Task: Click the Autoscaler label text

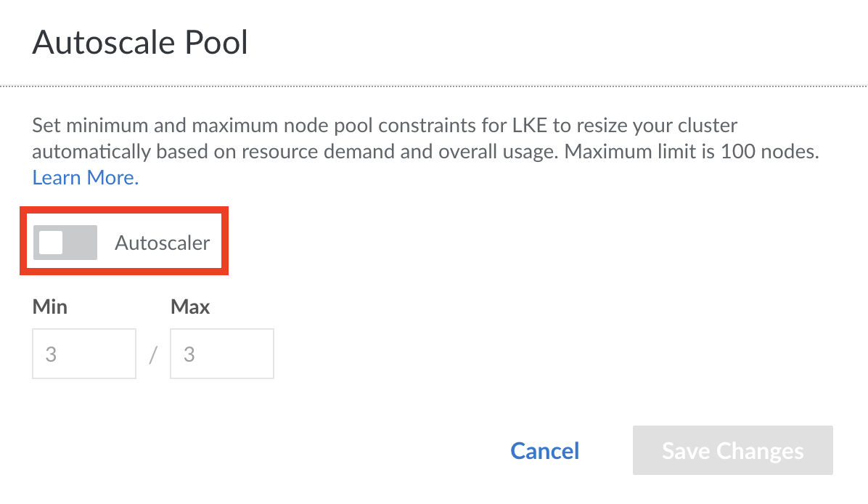Action: tap(162, 243)
